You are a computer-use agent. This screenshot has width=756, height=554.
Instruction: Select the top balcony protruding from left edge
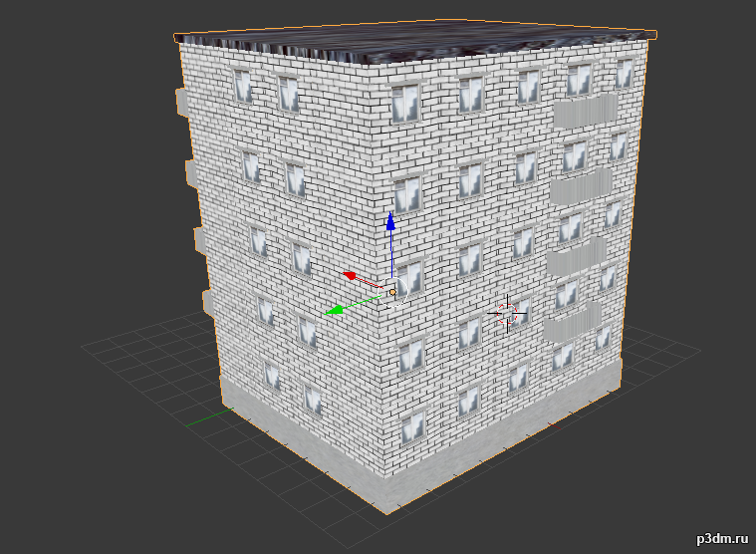click(182, 102)
